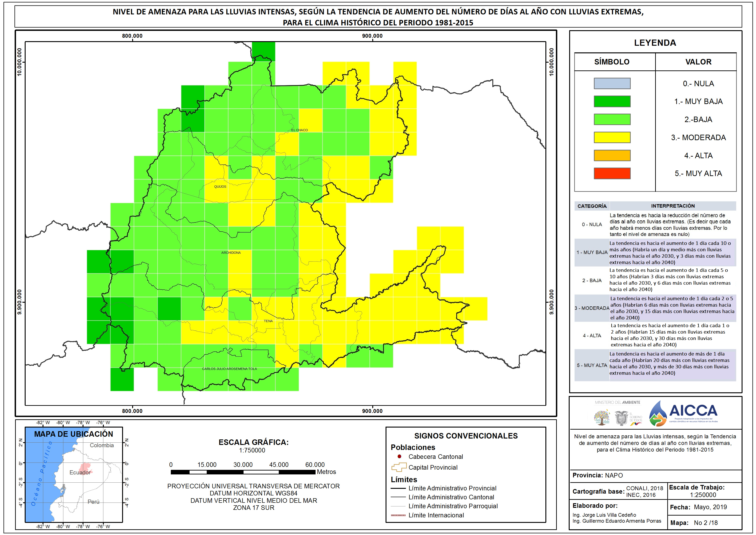Screen dimensions: 756x535
Task: Click the 'ZONA 17 SUR' projection text
Action: click(x=253, y=508)
